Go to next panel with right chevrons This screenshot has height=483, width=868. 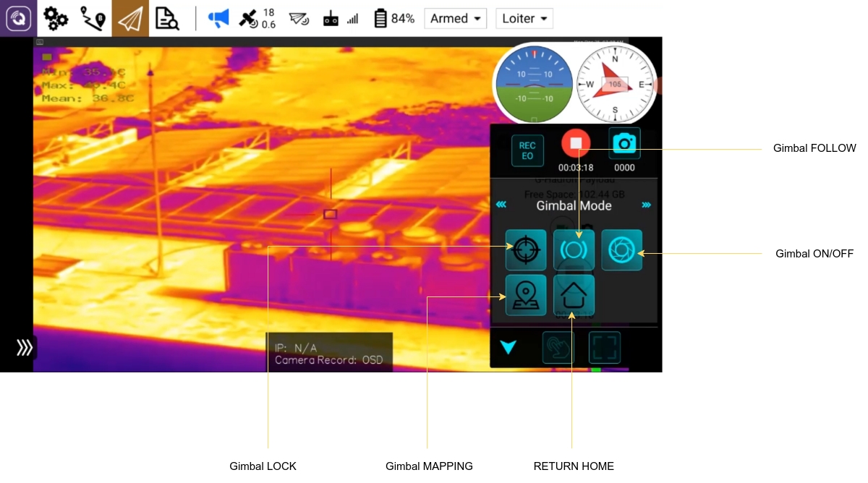(x=646, y=205)
